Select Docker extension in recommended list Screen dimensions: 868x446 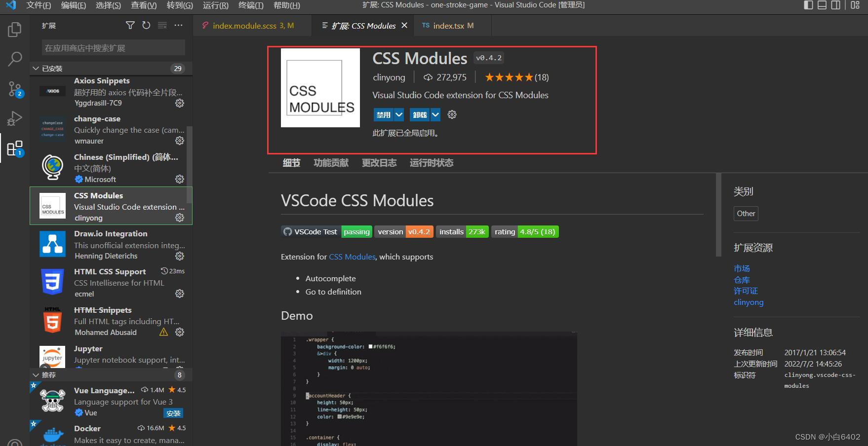(x=111, y=434)
